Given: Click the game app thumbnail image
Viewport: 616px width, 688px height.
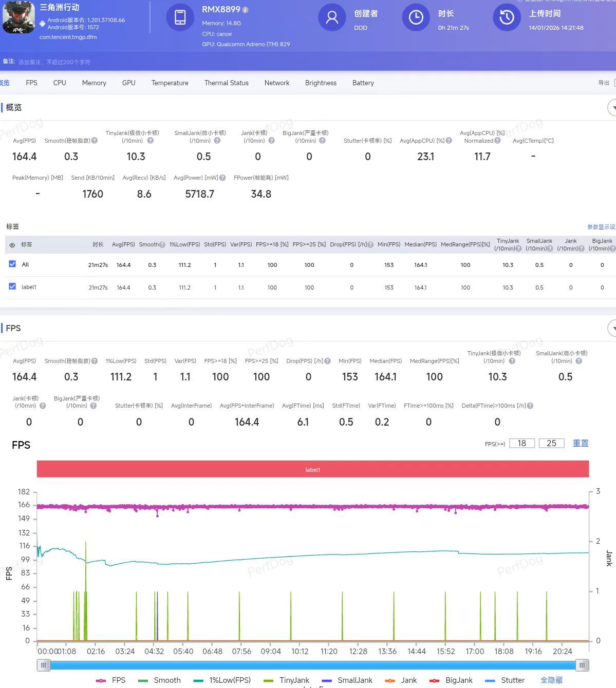Looking at the screenshot, I should point(18,17).
